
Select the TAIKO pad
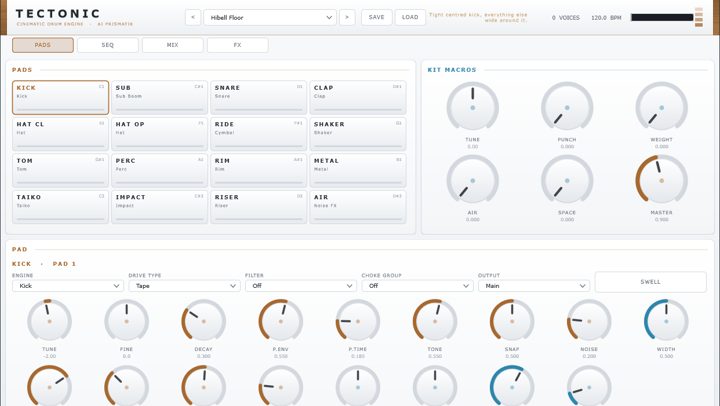click(61, 207)
